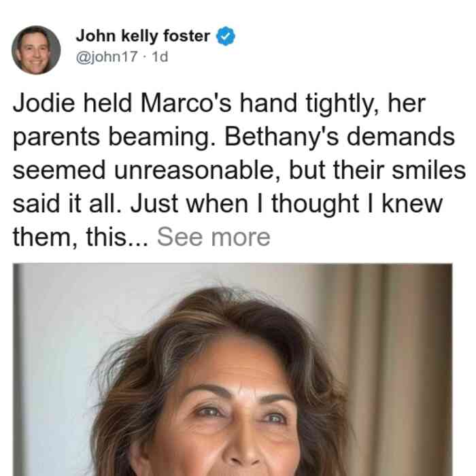This screenshot has width=476, height=476.
Task: Select the word 'Marco's' in the post
Action: pyautogui.click(x=186, y=103)
